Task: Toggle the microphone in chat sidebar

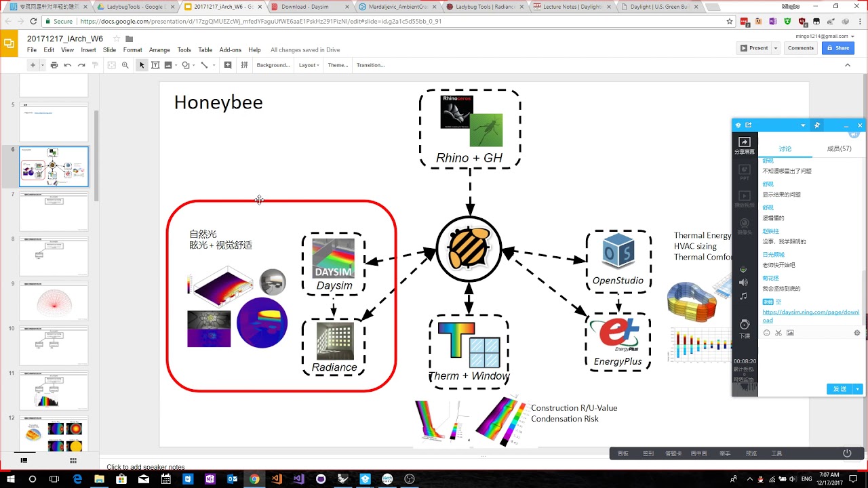Action: coord(744,269)
